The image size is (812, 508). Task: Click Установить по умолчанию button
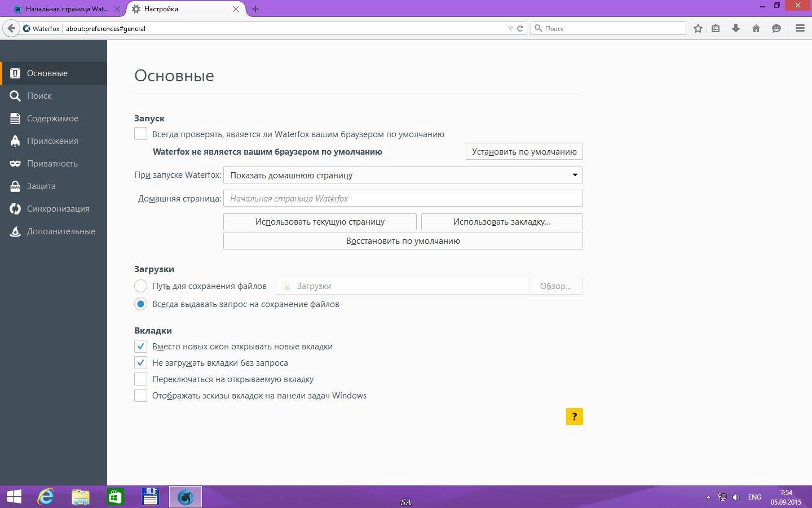click(524, 151)
